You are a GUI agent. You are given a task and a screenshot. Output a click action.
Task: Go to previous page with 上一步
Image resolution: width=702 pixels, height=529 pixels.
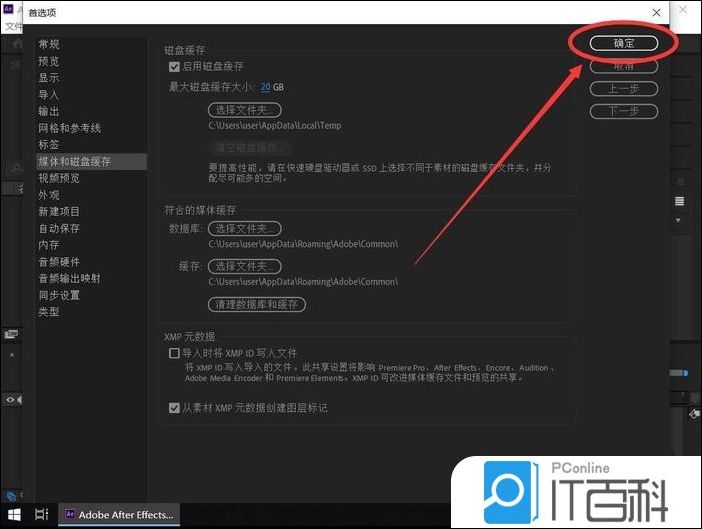click(x=624, y=89)
